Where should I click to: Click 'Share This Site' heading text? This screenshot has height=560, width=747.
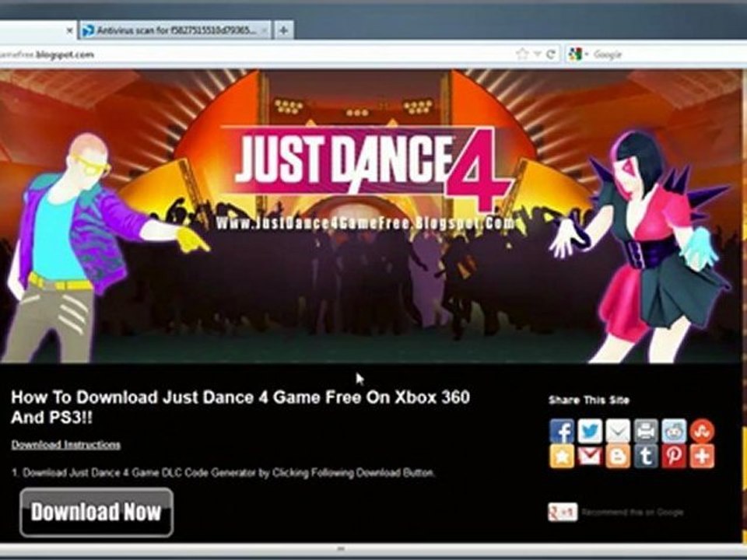pos(589,400)
